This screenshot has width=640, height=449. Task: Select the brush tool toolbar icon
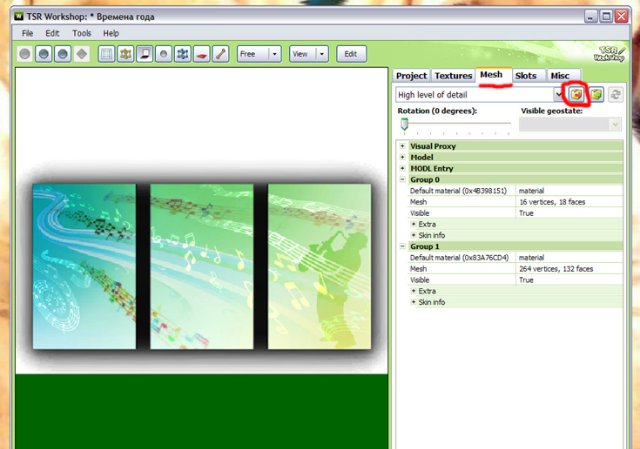(220, 54)
